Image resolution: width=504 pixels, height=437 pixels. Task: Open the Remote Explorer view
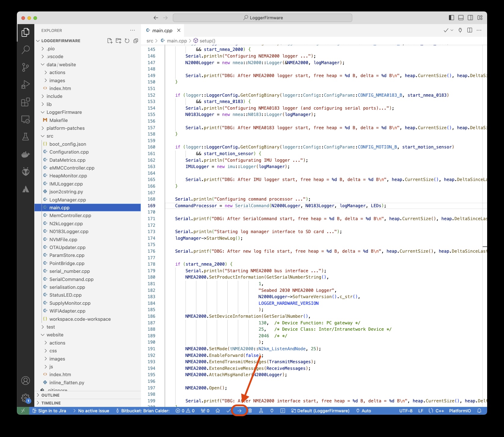click(26, 120)
